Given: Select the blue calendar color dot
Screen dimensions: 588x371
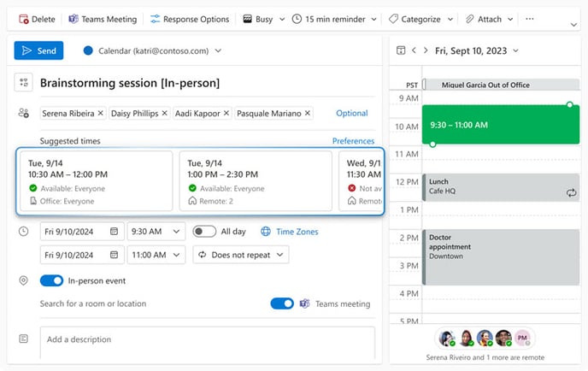Looking at the screenshot, I should [88, 50].
